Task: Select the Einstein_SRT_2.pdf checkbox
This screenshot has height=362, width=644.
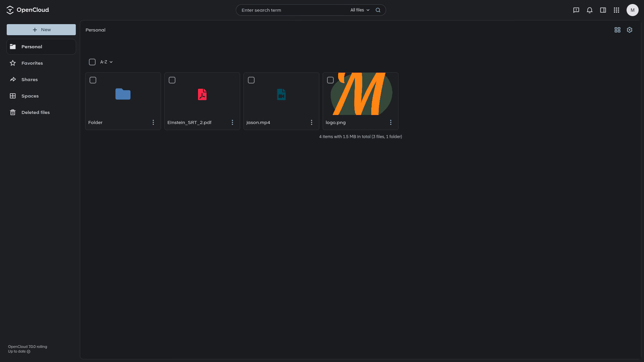Action: tap(172, 80)
